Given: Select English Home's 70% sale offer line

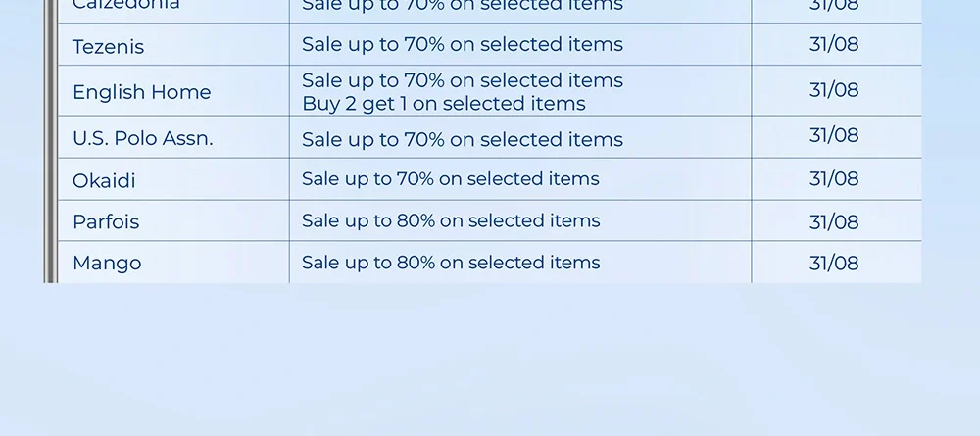Looking at the screenshot, I should (463, 80).
